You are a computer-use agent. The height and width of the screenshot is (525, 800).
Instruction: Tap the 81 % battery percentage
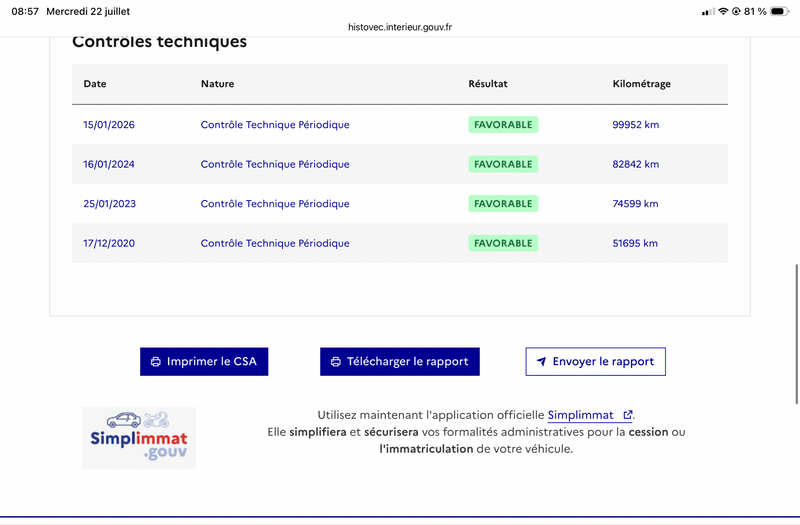755,11
